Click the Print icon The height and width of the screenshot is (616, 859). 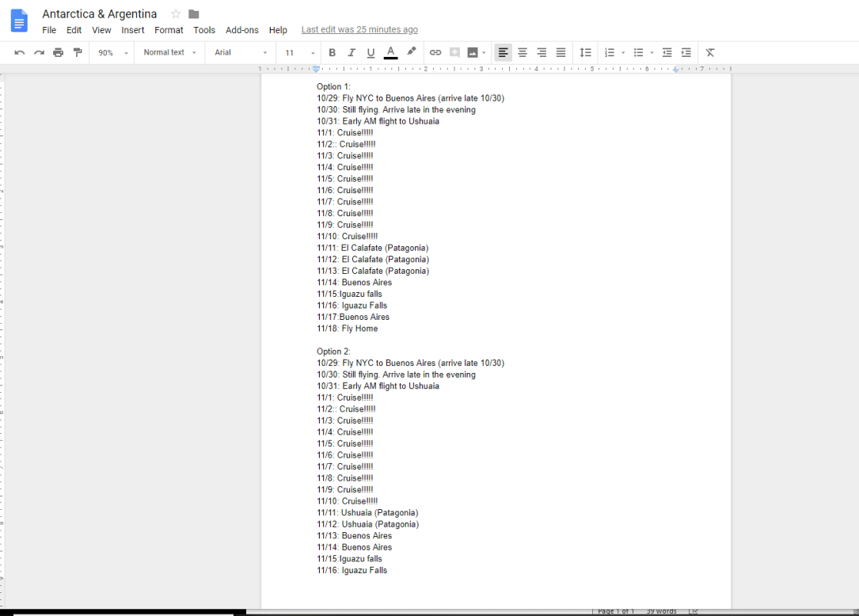[x=58, y=52]
